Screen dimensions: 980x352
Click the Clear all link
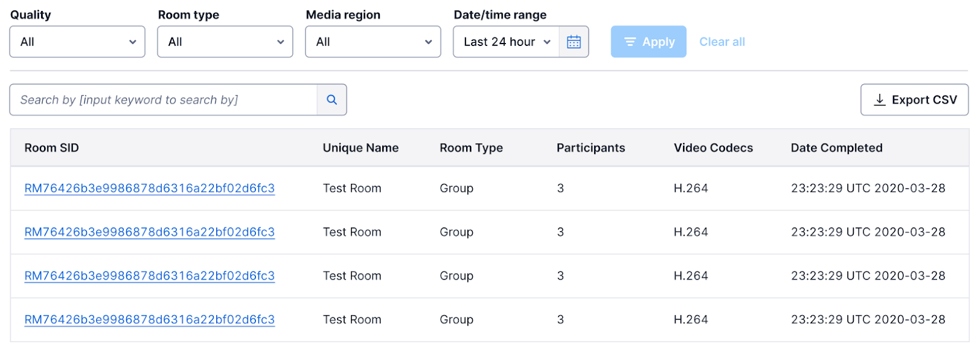(x=722, y=42)
